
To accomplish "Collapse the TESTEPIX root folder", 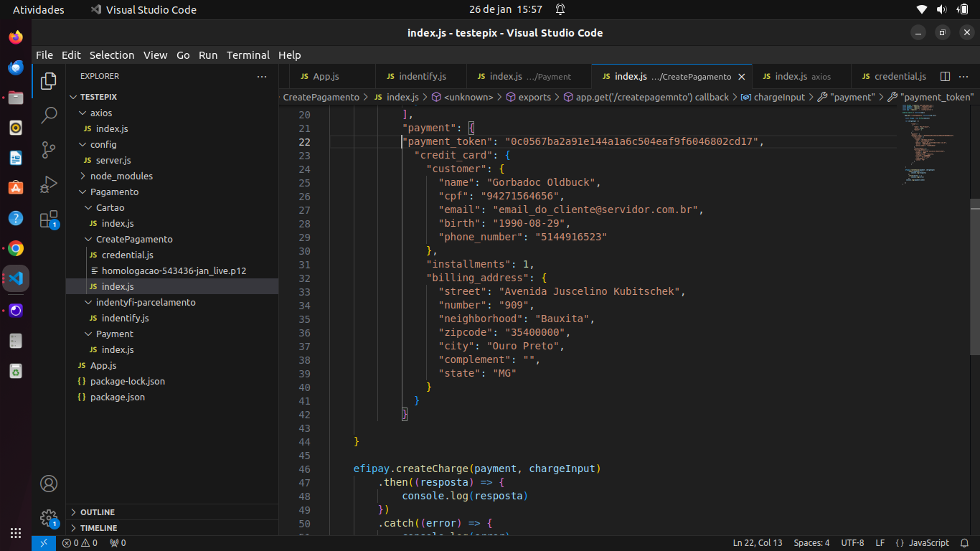I will (172, 97).
